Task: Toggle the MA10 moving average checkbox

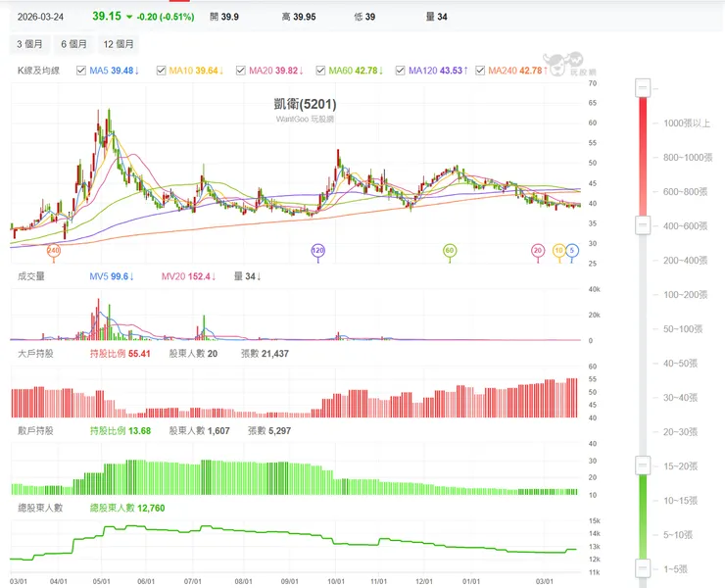Action: (161, 71)
